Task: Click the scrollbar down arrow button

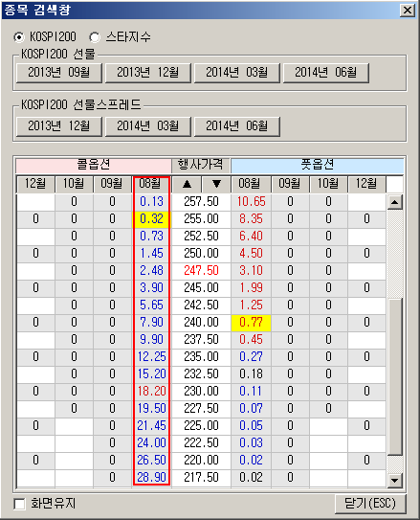Action: [395, 480]
